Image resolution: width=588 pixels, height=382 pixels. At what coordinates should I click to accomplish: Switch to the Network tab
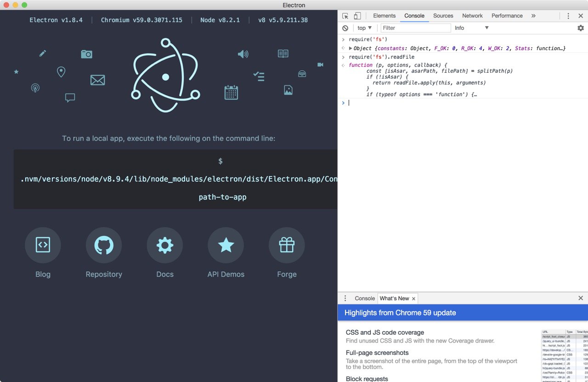tap(472, 16)
